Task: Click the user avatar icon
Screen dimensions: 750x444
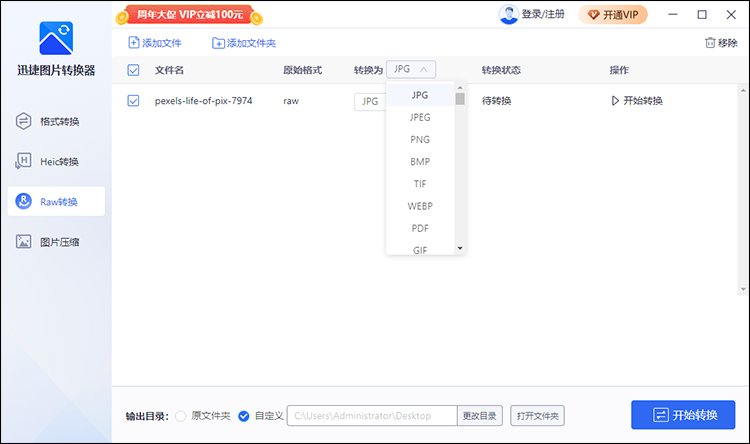Action: pos(508,14)
